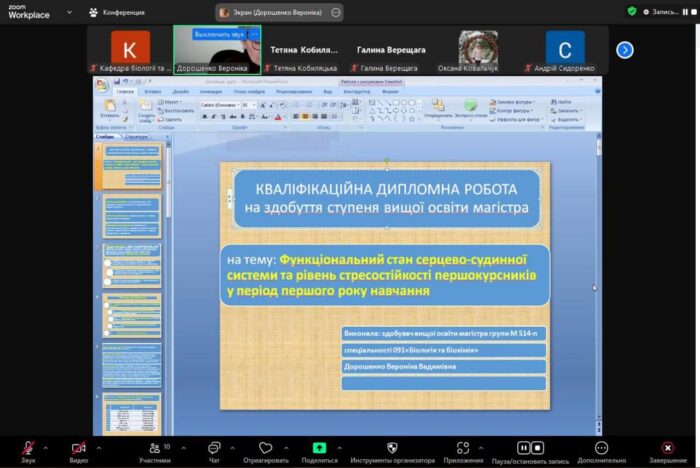Open Инструменты организатора shield icon
700x468 pixels.
(392, 447)
